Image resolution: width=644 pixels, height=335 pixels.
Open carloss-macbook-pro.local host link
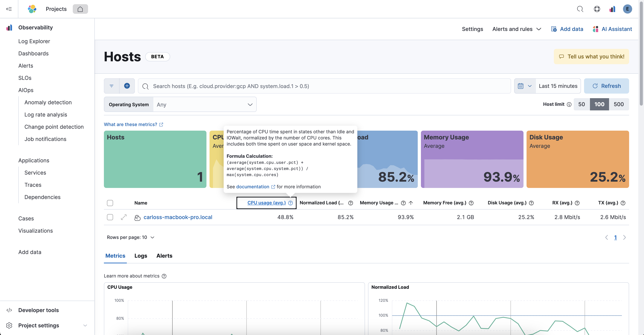click(x=178, y=217)
